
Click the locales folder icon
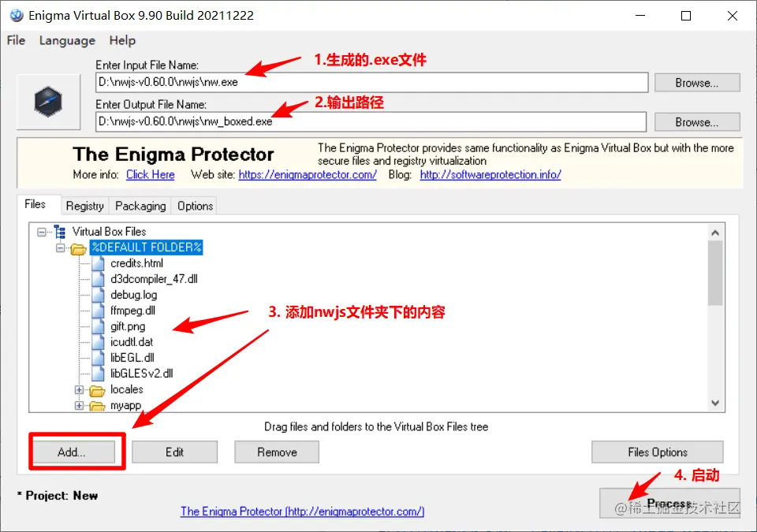(x=97, y=390)
